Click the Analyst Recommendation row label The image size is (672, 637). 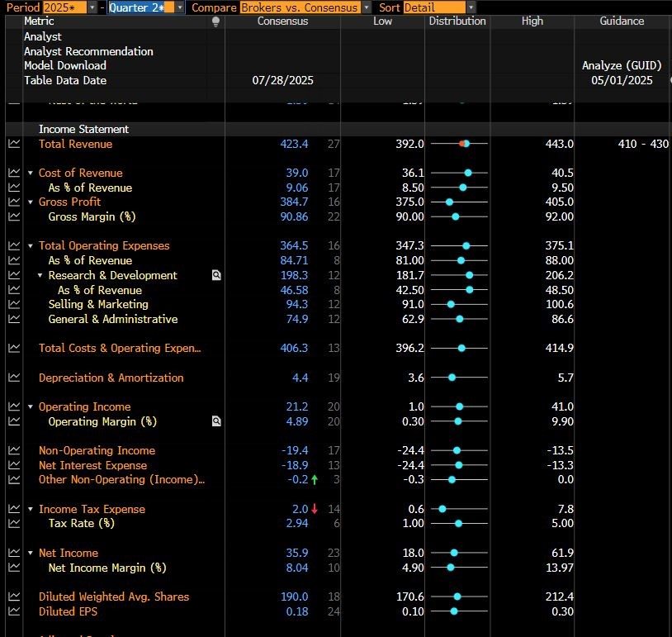88,51
